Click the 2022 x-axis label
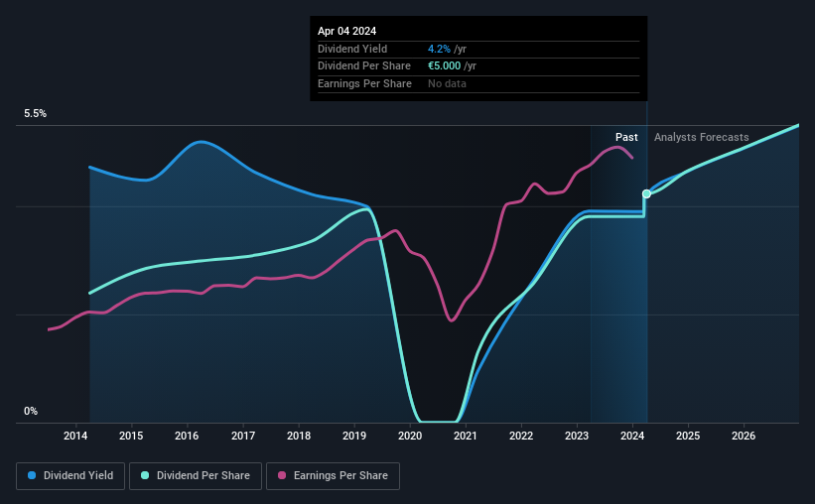Viewport: 815px width, 504px height. click(521, 436)
